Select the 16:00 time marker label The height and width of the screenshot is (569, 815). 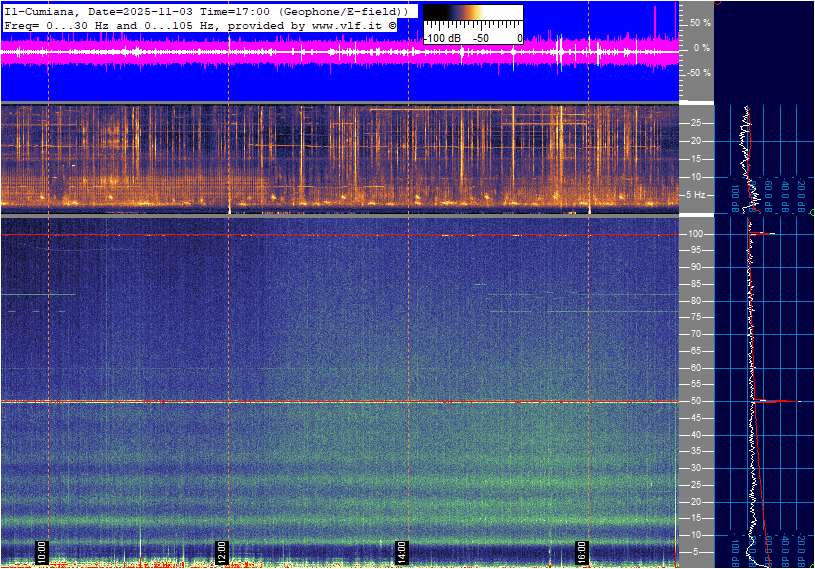pos(581,551)
